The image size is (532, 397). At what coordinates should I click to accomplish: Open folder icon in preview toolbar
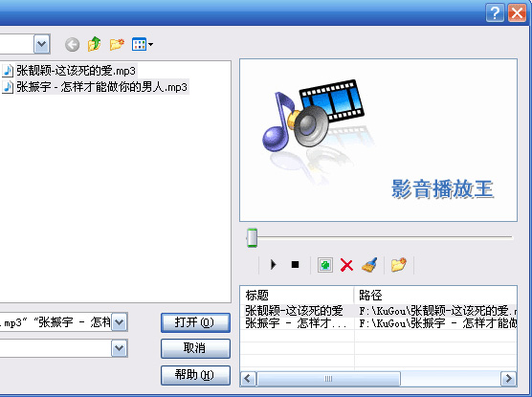click(x=399, y=265)
